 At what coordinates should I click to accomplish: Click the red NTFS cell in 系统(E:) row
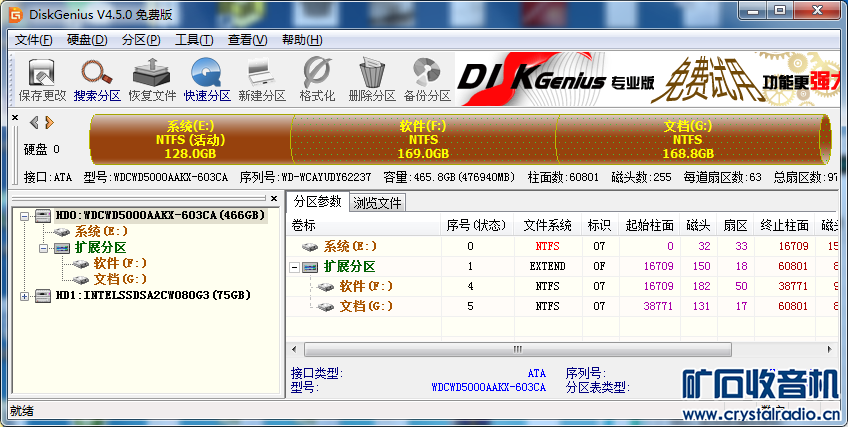point(547,246)
